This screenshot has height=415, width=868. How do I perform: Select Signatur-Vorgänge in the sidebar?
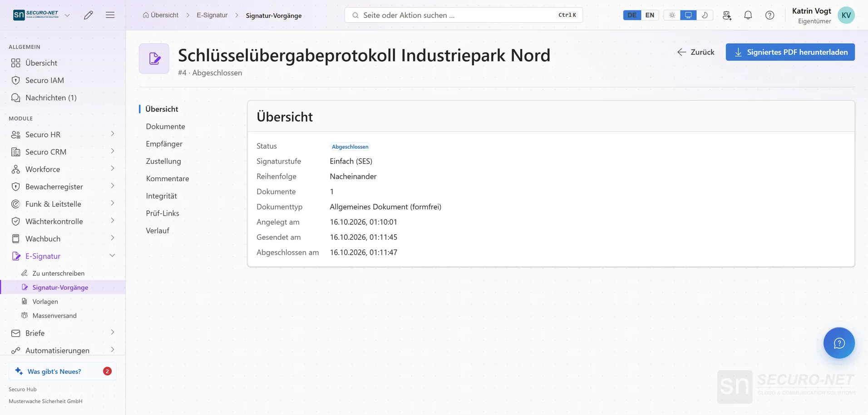(x=63, y=287)
